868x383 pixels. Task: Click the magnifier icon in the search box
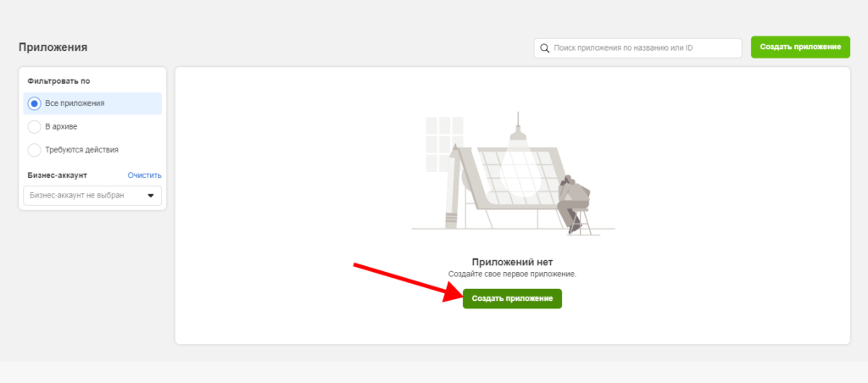pos(544,48)
